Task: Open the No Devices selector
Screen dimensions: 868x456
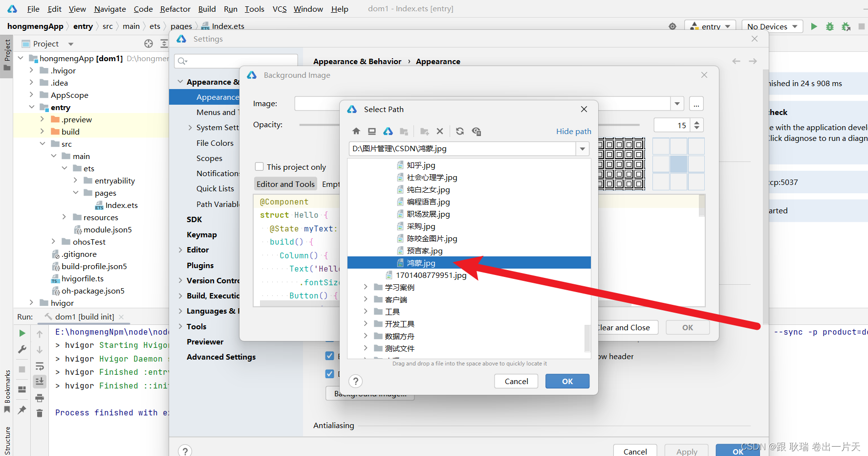Action: coord(772,26)
